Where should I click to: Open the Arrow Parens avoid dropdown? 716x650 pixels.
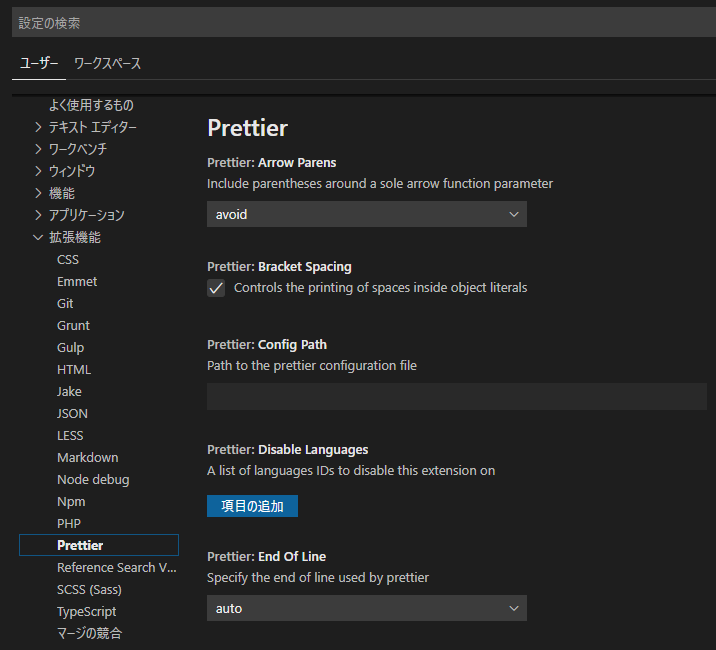(x=367, y=214)
